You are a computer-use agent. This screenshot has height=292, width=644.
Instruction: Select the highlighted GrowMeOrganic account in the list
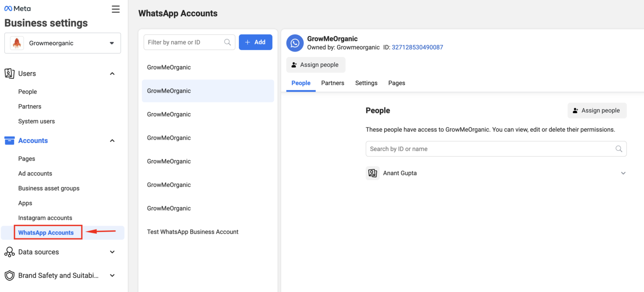pos(208,91)
